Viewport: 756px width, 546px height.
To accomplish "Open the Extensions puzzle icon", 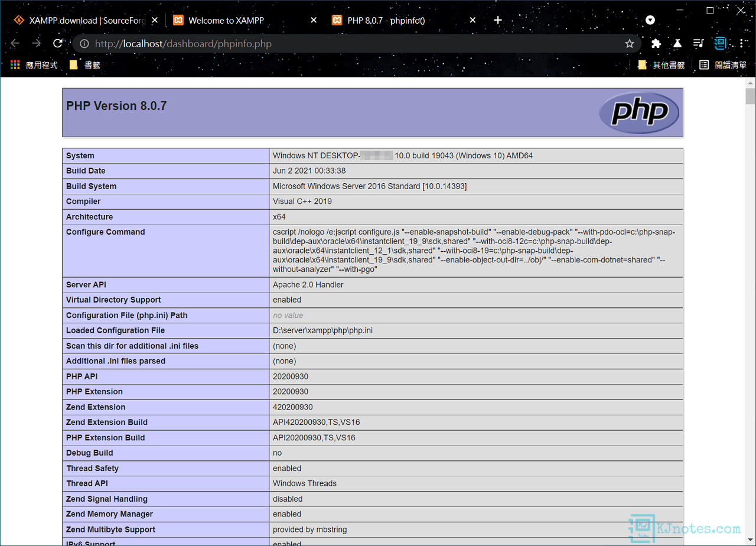I will click(656, 43).
